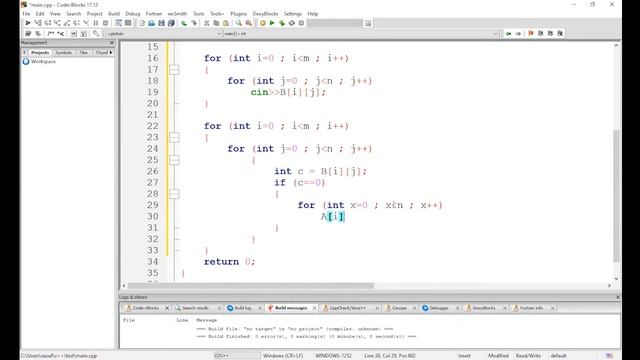
Task: Switch to the Build log tab
Action: click(x=243, y=308)
